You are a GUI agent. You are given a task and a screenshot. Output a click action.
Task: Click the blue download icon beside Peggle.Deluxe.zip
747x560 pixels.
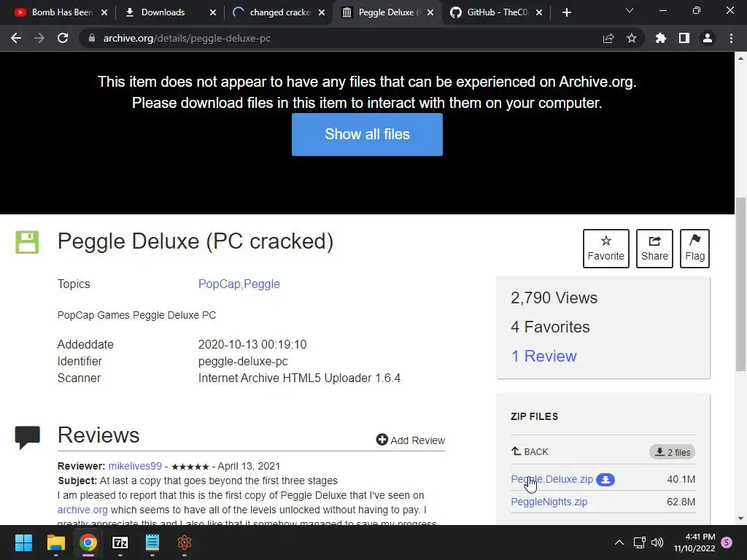coord(605,480)
